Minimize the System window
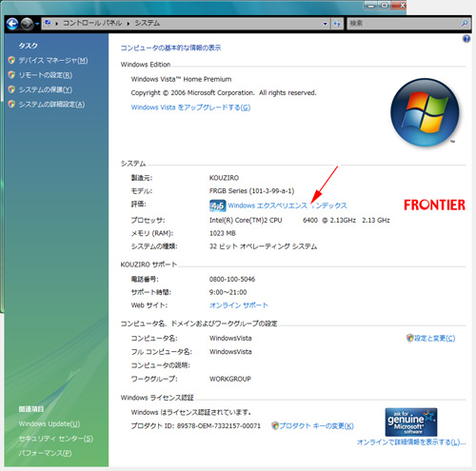Image resolution: width=476 pixels, height=471 pixels. (x=371, y=6)
